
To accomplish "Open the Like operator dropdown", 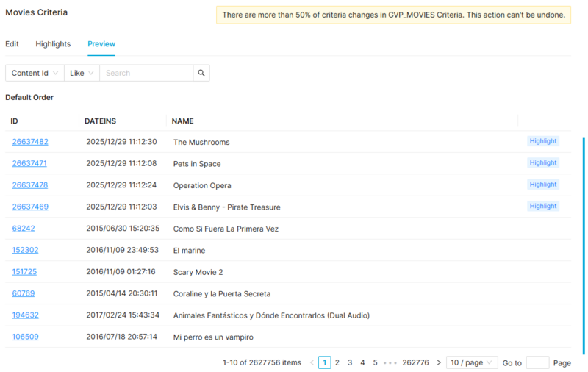I will coord(82,73).
